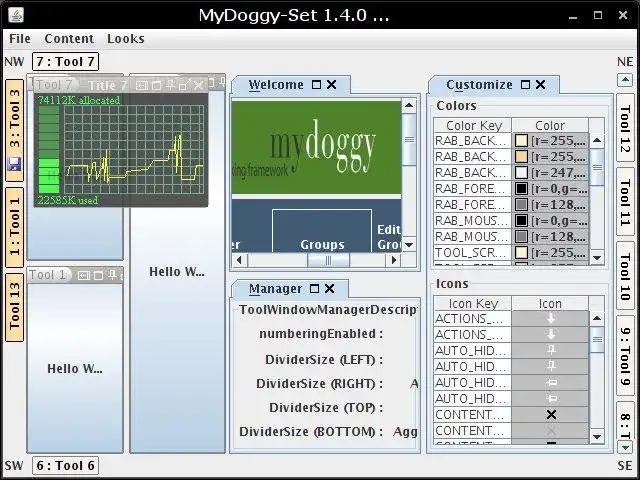The height and width of the screenshot is (480, 640).
Task: Switch to the Welcome tab
Action: point(276,84)
